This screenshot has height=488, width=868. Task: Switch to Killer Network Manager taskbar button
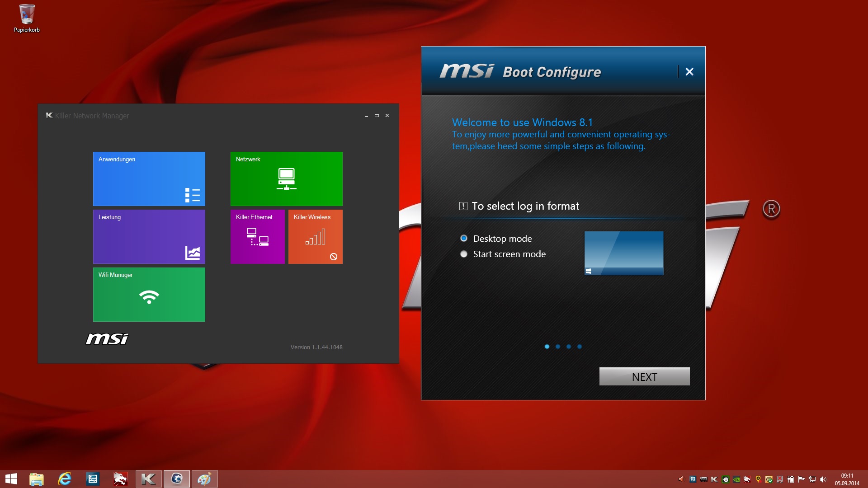[x=148, y=479]
